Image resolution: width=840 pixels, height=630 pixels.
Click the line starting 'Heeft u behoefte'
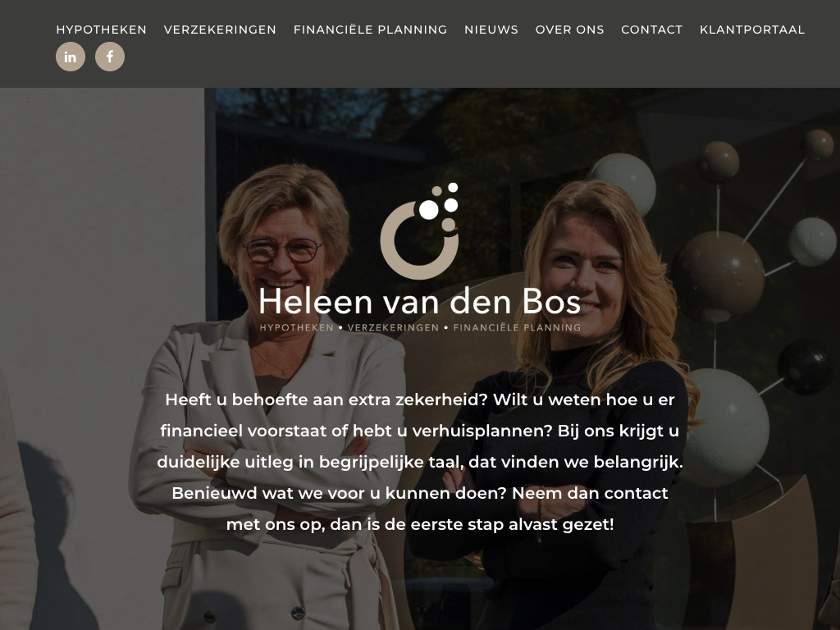(420, 399)
